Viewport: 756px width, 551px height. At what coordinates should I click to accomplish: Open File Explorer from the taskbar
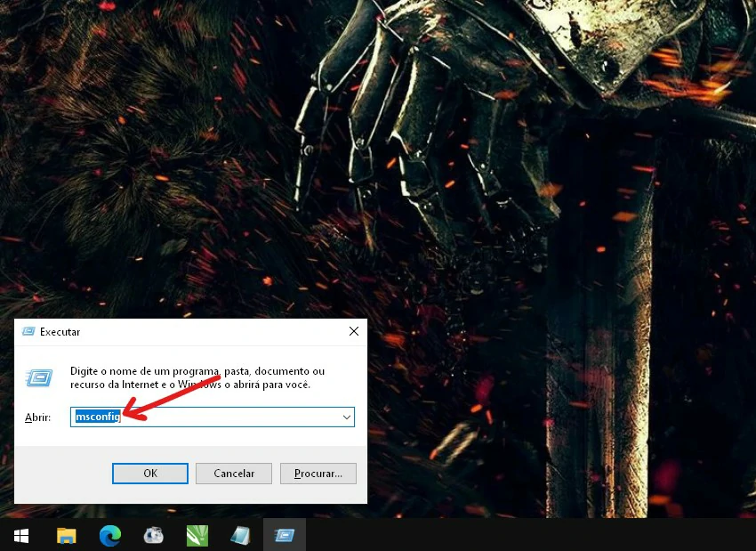66,536
